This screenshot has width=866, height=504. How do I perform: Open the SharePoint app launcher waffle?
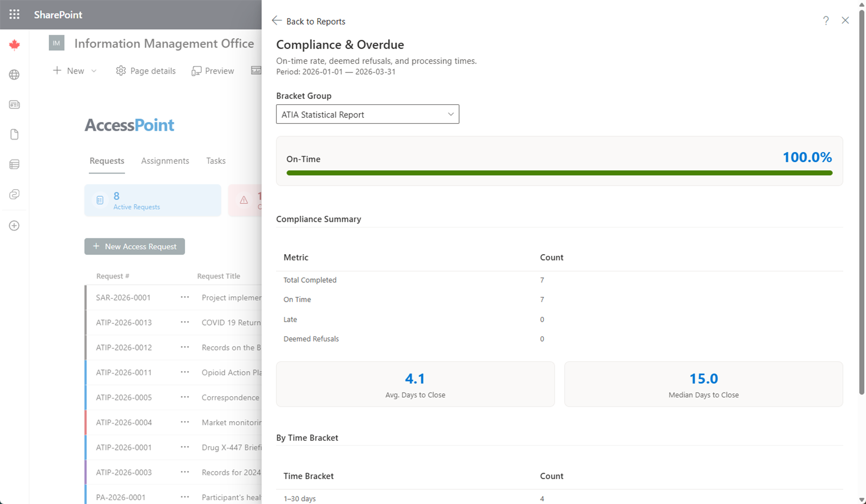[15, 15]
